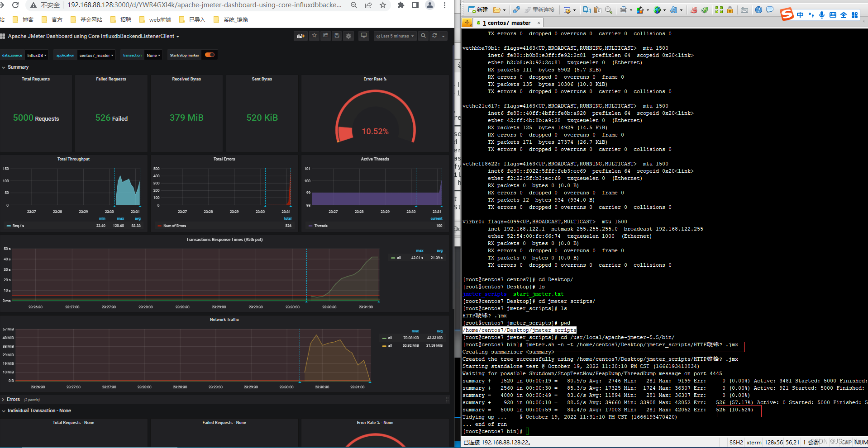Open the transaction None dropdown
The width and height of the screenshot is (868, 448).
tap(153, 55)
